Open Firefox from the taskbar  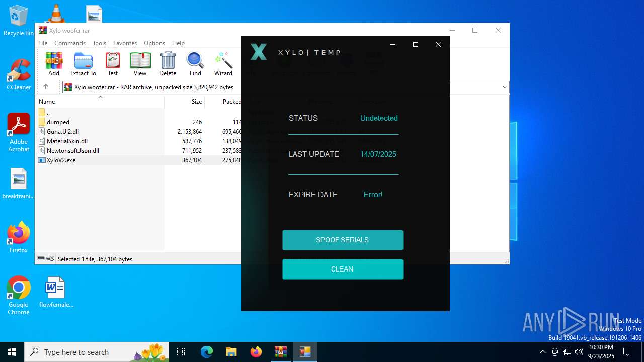tap(256, 352)
